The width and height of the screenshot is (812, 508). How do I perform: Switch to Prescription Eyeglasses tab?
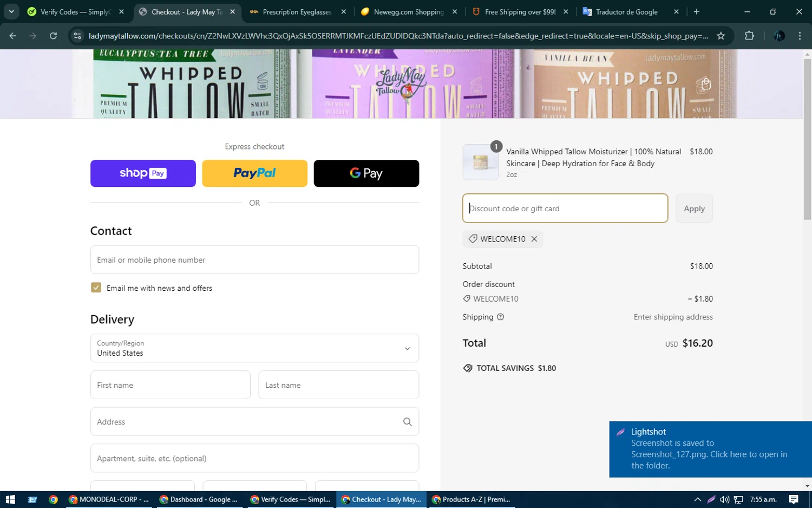pyautogui.click(x=297, y=11)
